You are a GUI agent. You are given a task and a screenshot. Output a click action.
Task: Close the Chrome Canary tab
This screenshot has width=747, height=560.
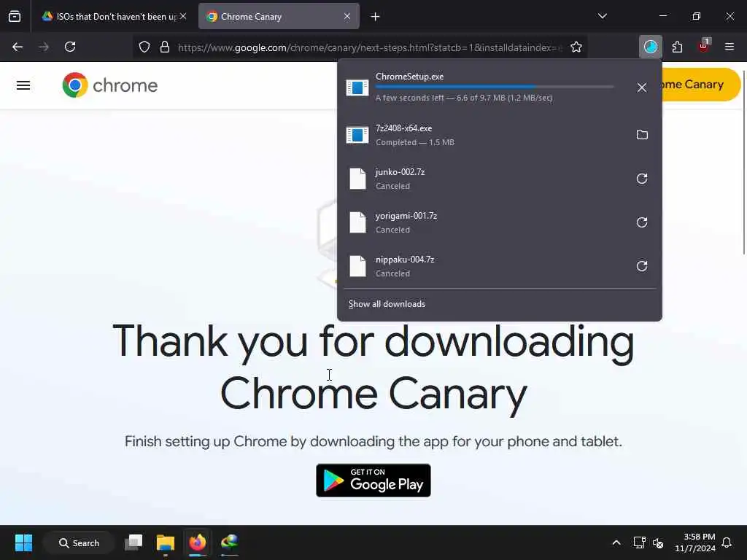pyautogui.click(x=347, y=16)
